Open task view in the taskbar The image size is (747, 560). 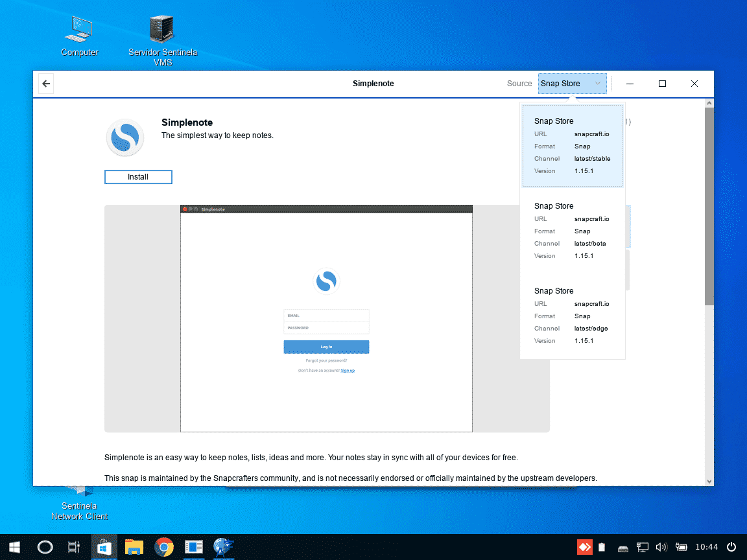pyautogui.click(x=74, y=548)
